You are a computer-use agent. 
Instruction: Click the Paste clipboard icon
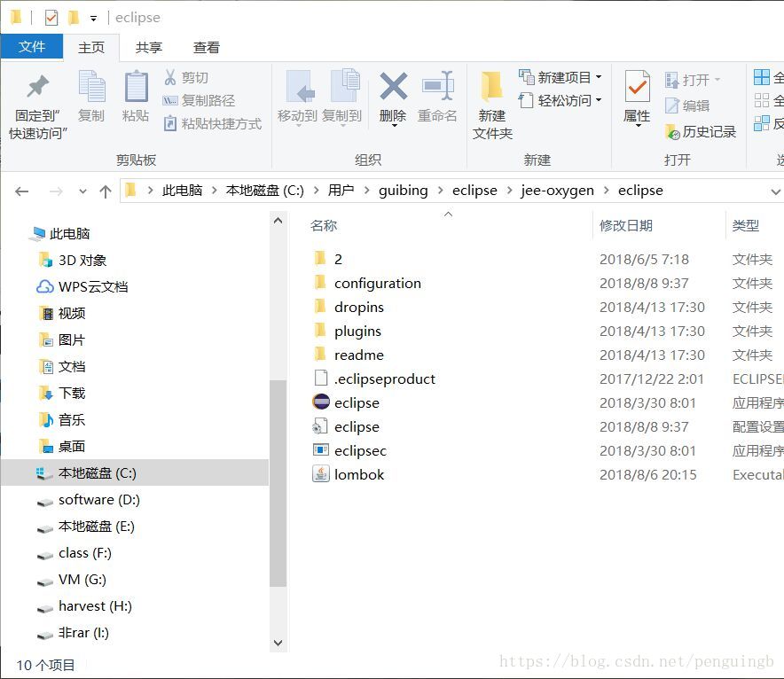pos(136,86)
